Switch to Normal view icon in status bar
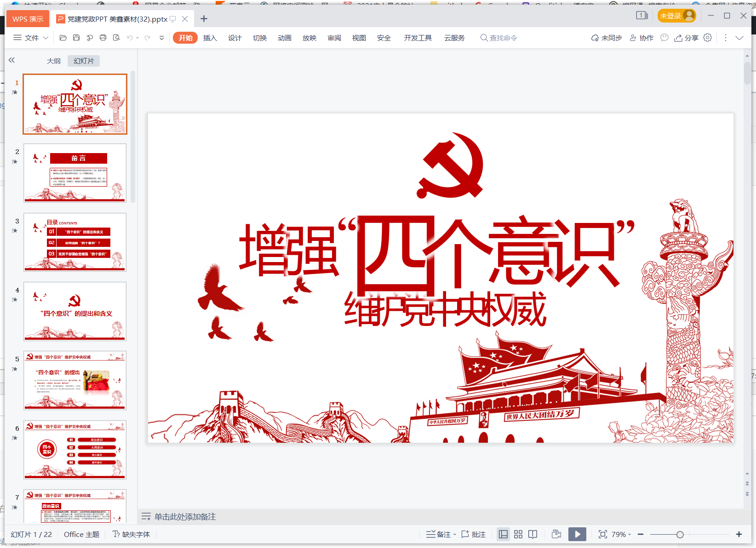756x548 pixels. (504, 534)
